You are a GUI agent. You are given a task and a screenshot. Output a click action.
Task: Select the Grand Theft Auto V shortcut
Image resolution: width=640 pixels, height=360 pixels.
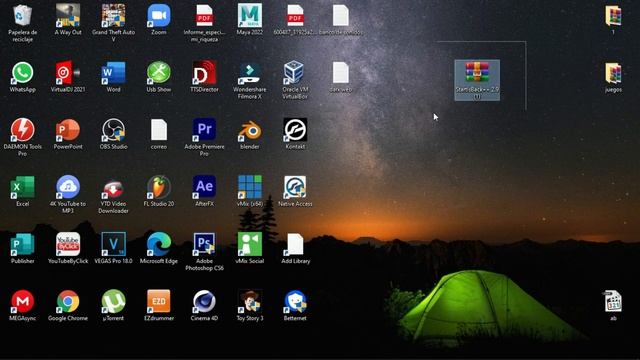(113, 16)
